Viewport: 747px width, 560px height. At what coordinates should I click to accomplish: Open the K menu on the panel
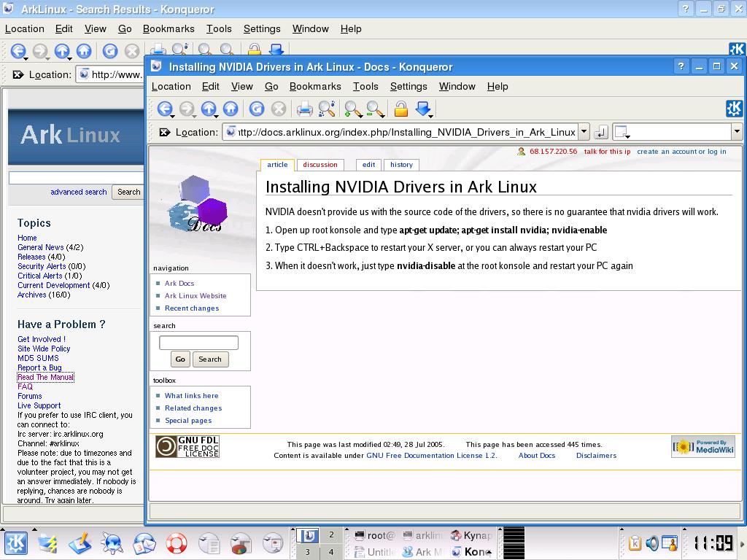click(x=16, y=543)
